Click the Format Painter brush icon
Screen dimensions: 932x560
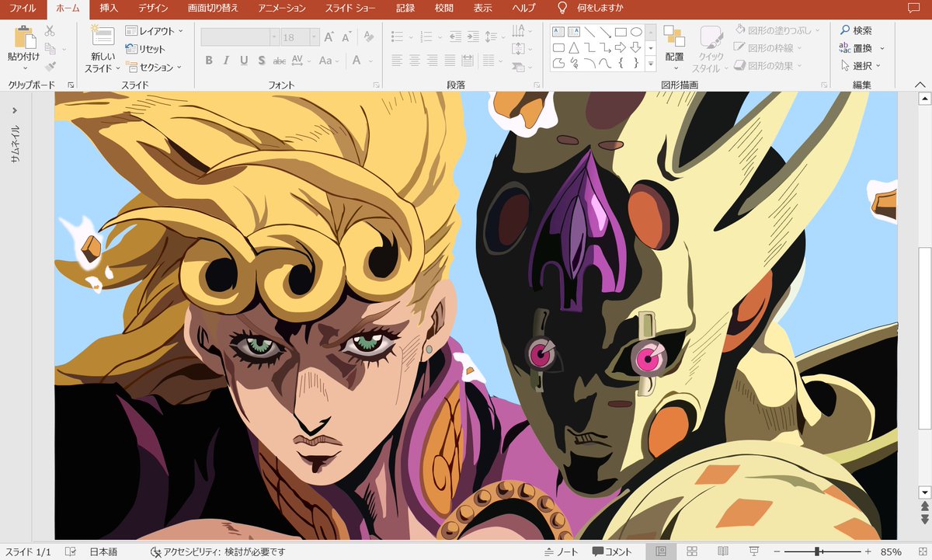tap(50, 67)
